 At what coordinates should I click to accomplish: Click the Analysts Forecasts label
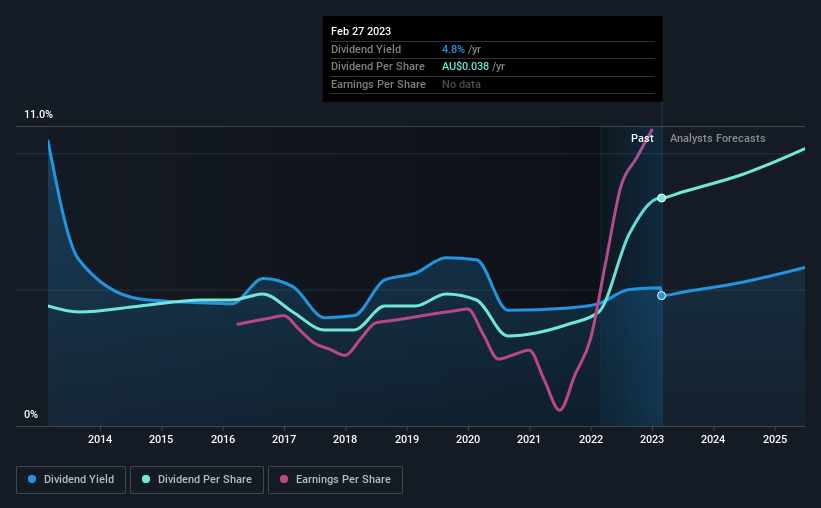click(717, 138)
